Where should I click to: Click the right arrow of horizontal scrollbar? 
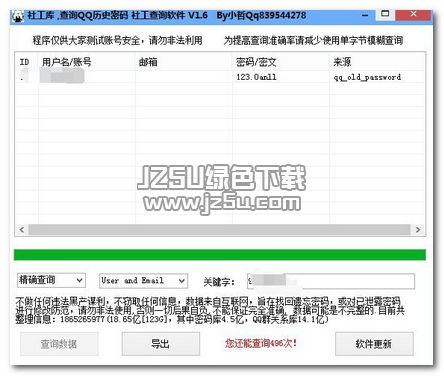point(418,230)
